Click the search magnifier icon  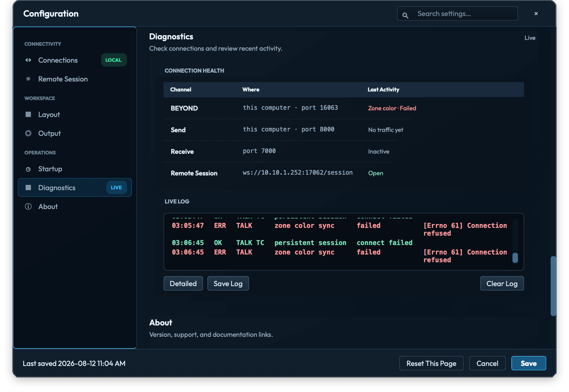point(405,15)
